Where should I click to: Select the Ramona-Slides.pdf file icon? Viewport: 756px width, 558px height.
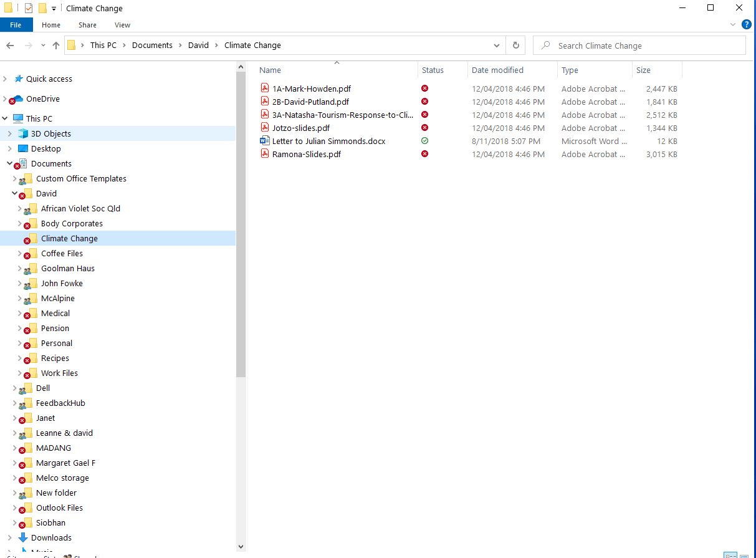(265, 154)
